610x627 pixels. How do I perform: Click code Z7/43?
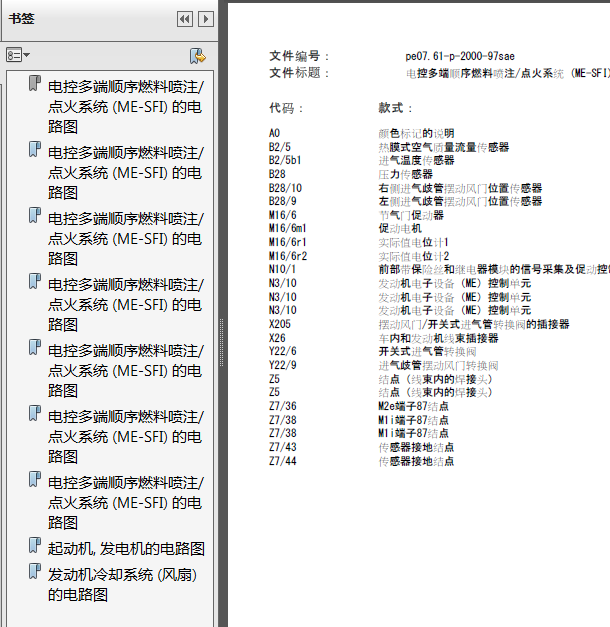282,447
